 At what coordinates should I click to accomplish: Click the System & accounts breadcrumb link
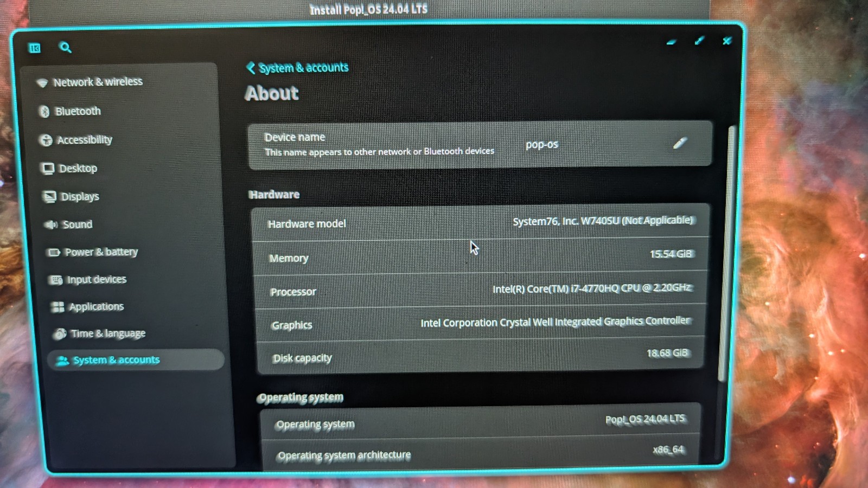point(303,68)
